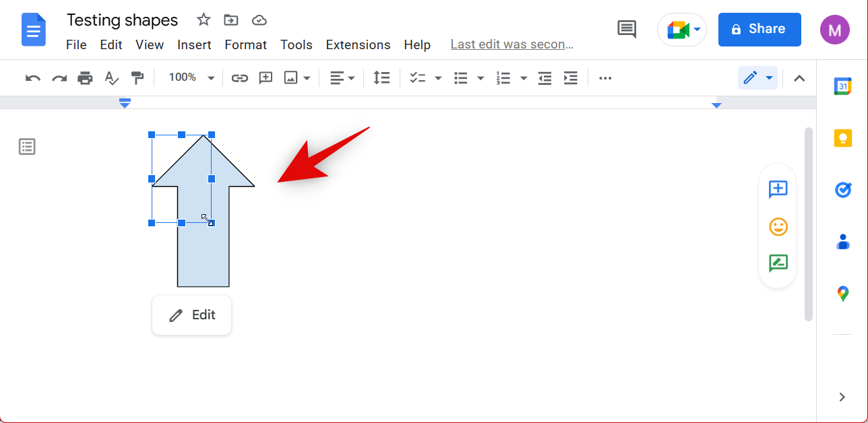Open the Help menu

417,44
